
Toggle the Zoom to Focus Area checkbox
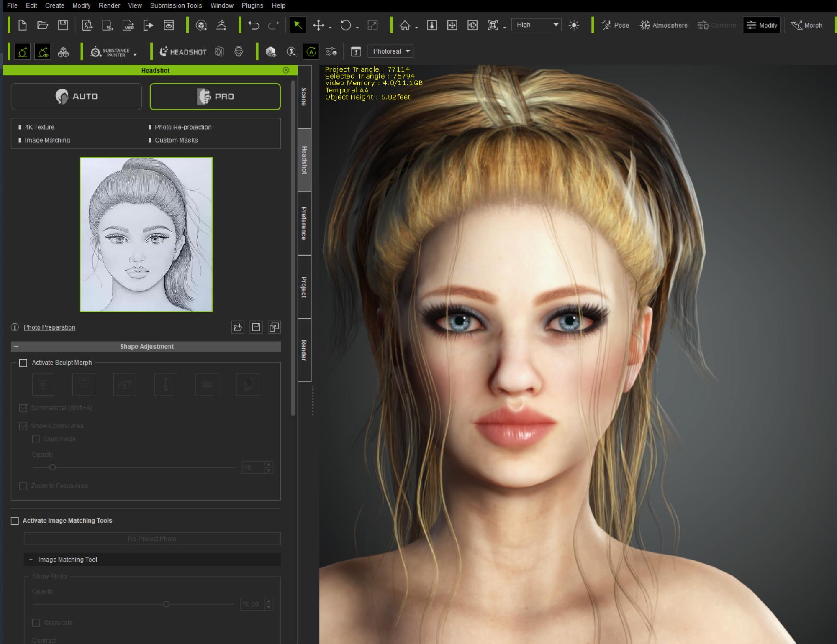23,486
